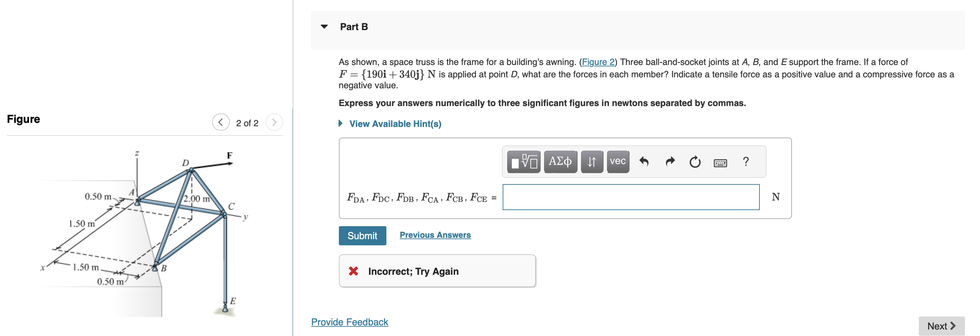Open the keyboard shortcuts icon
The image size is (980, 336).
(720, 163)
